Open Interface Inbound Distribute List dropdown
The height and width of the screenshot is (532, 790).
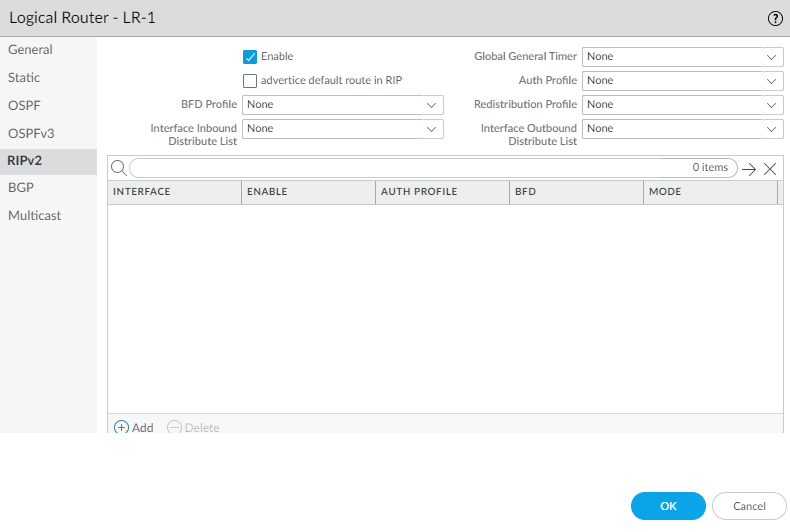click(x=342, y=128)
